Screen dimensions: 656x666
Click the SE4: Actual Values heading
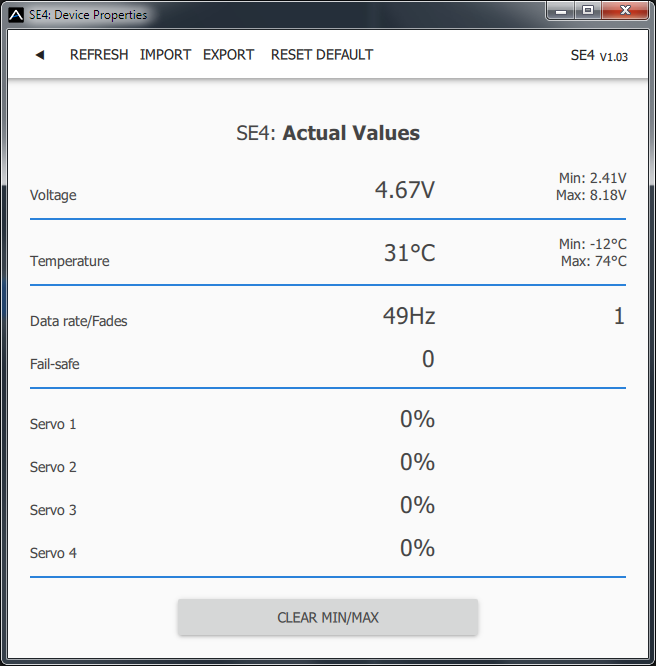328,133
